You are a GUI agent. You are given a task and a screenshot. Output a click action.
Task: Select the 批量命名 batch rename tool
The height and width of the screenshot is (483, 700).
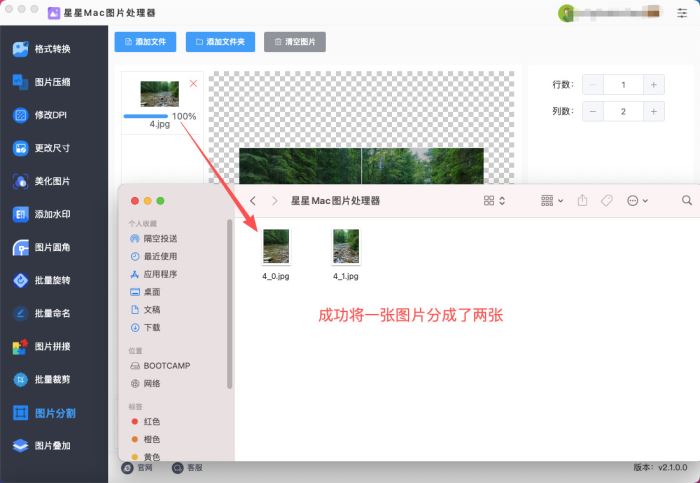point(42,313)
